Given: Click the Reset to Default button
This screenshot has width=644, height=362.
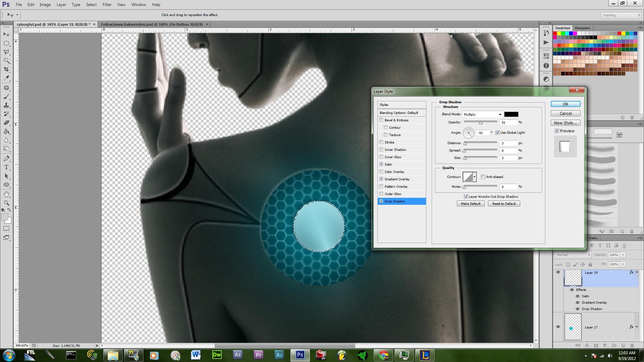Looking at the screenshot, I should pos(504,203).
